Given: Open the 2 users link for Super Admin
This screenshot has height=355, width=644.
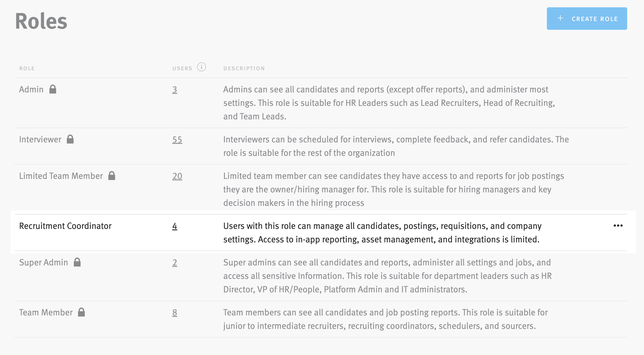Looking at the screenshot, I should click(174, 262).
